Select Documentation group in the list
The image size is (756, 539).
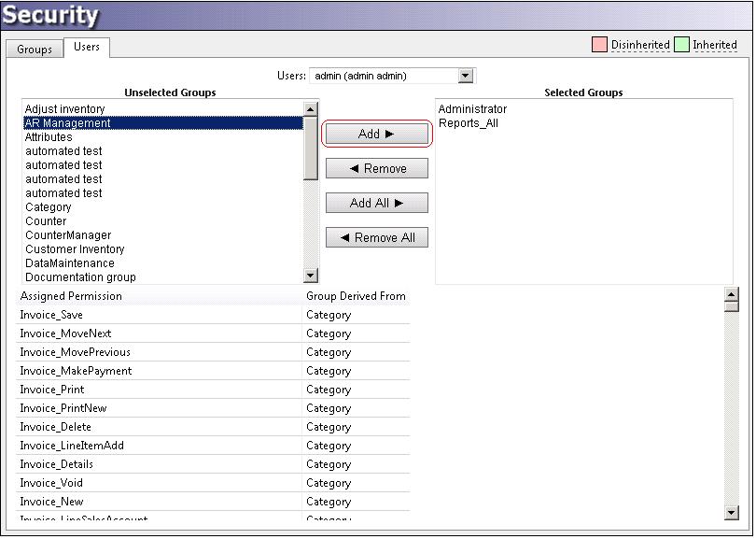[80, 277]
